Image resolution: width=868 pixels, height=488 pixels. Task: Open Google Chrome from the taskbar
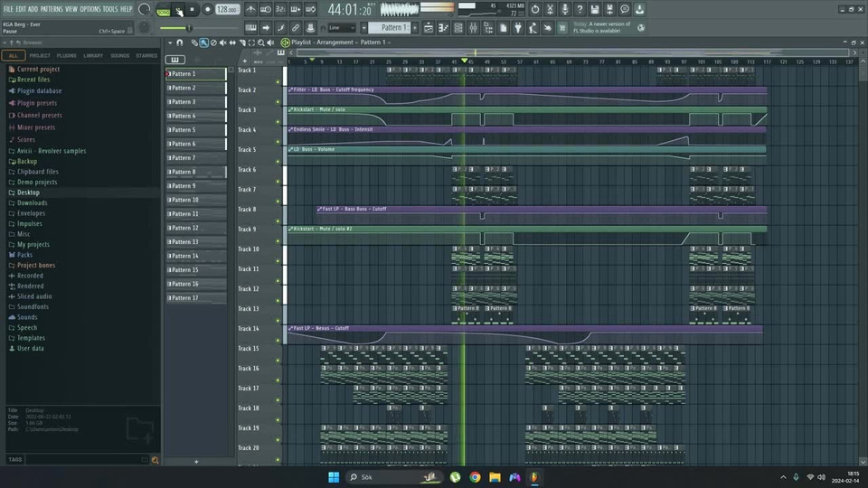point(475,477)
